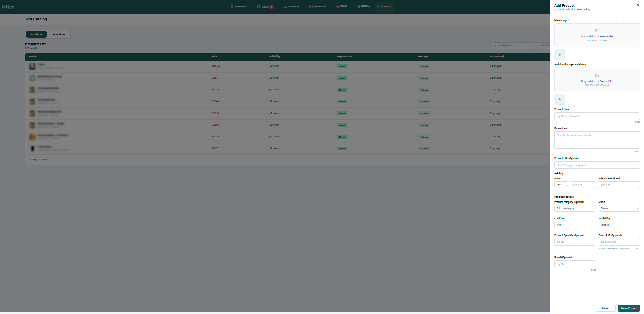Open Broadcast in top navigation

tap(317, 7)
